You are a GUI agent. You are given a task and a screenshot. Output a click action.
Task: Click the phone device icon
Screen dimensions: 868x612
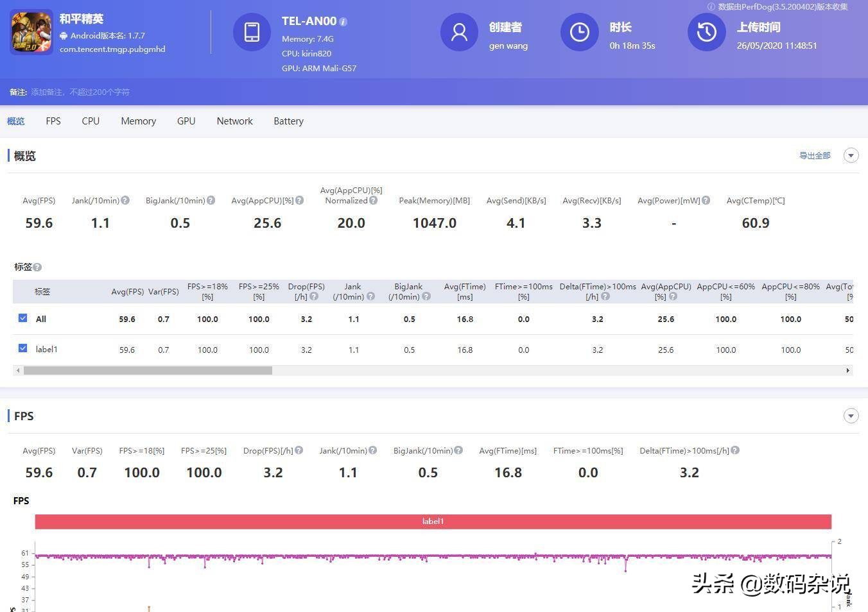pyautogui.click(x=252, y=32)
